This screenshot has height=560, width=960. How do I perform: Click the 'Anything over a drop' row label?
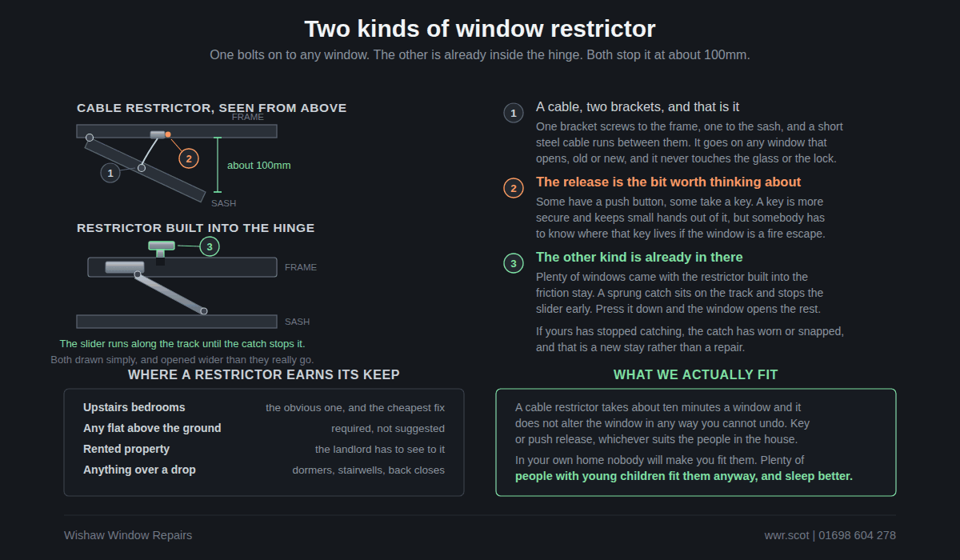click(139, 470)
